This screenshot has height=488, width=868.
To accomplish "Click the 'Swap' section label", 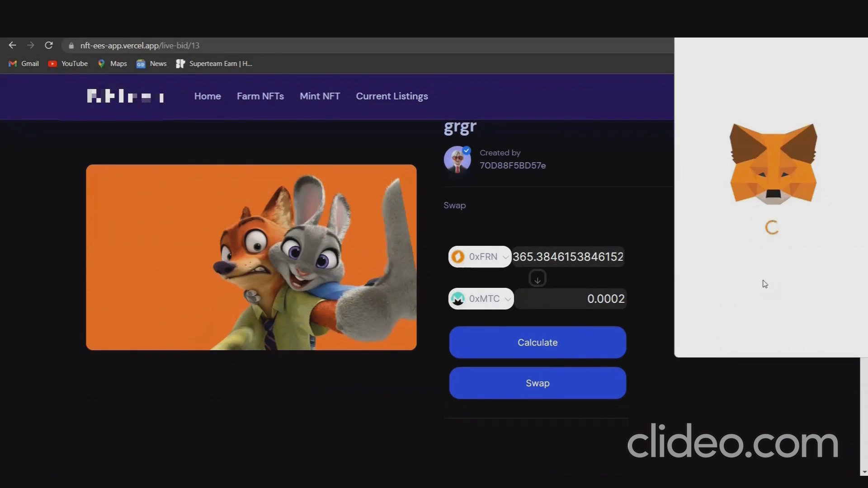I will tap(454, 206).
